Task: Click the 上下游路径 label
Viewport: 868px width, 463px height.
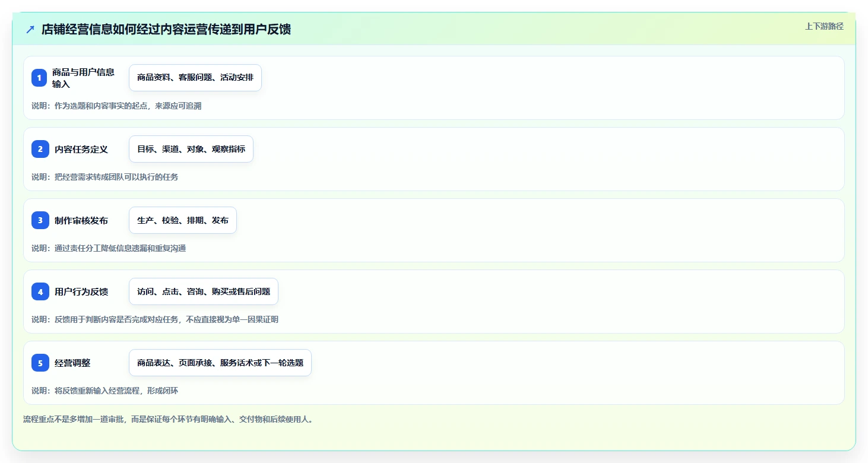Action: [824, 26]
